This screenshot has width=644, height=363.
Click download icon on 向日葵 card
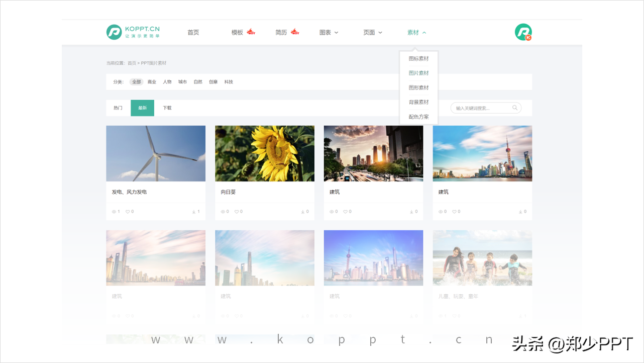[302, 212]
